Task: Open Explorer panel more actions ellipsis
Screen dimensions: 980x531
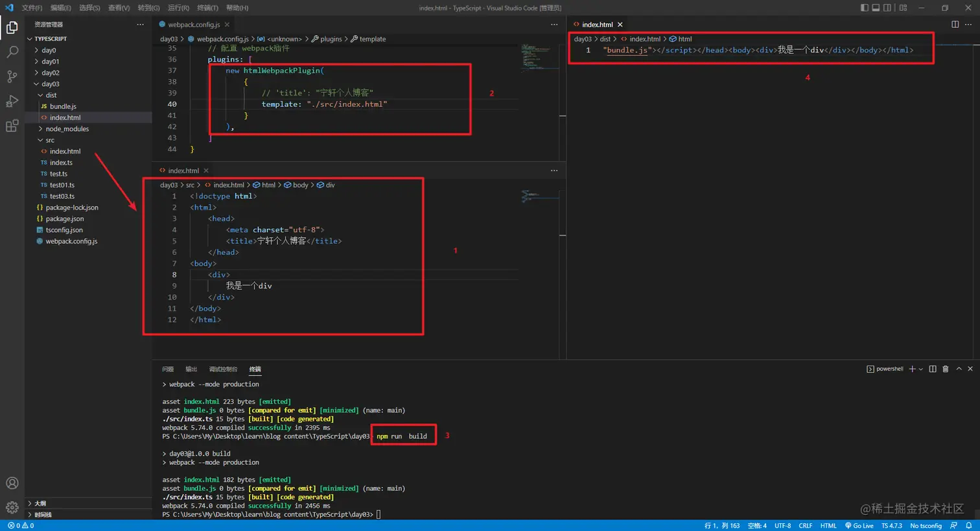Action: click(x=140, y=25)
